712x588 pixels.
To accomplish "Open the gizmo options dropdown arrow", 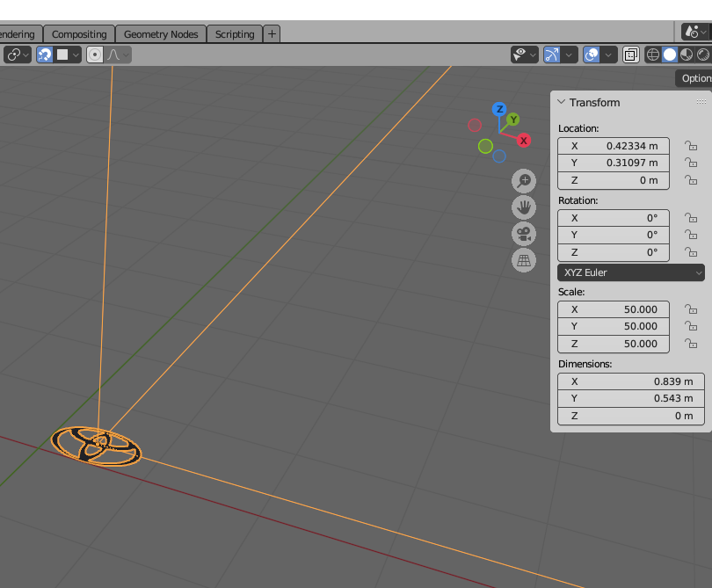I will point(569,55).
